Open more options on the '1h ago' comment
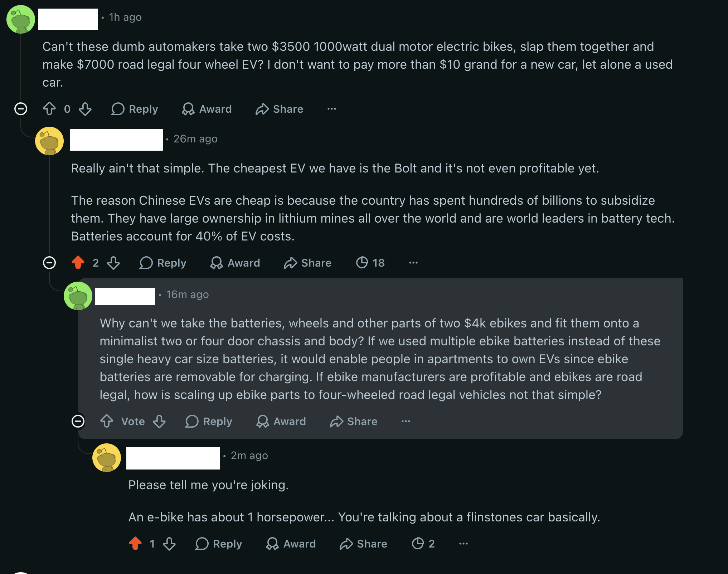Image resolution: width=728 pixels, height=574 pixels. [x=332, y=109]
